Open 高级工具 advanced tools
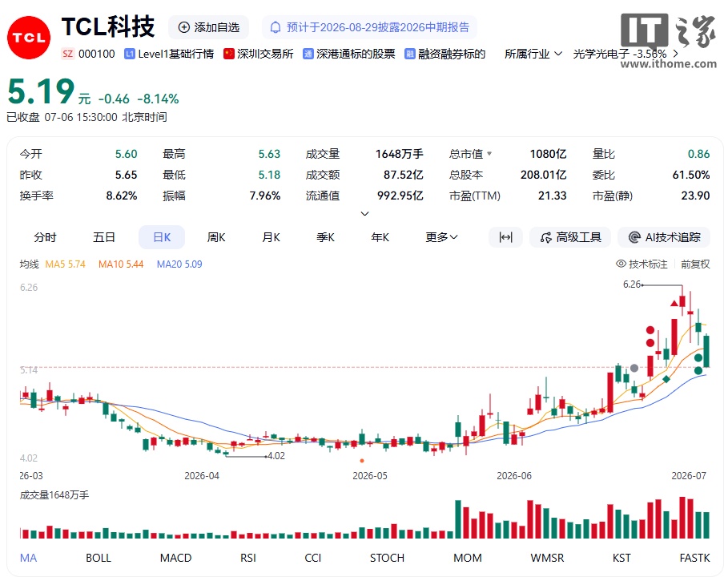 pos(570,237)
